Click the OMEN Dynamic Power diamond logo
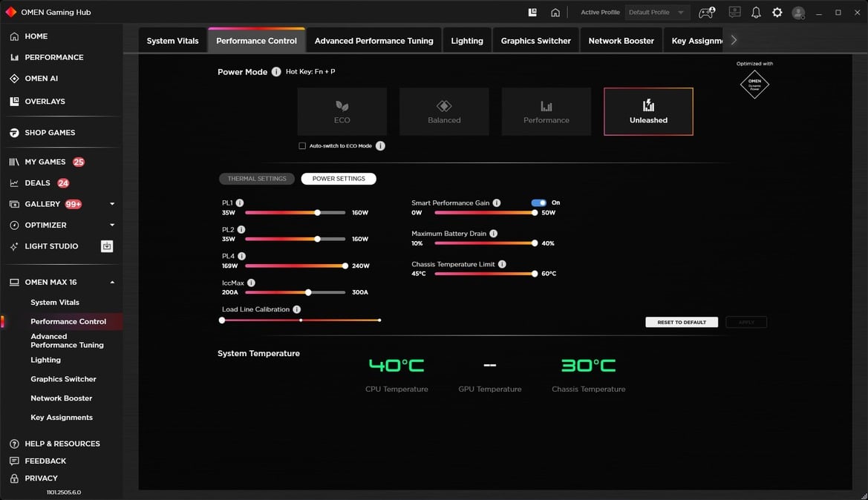This screenshot has width=868, height=500. point(754,84)
